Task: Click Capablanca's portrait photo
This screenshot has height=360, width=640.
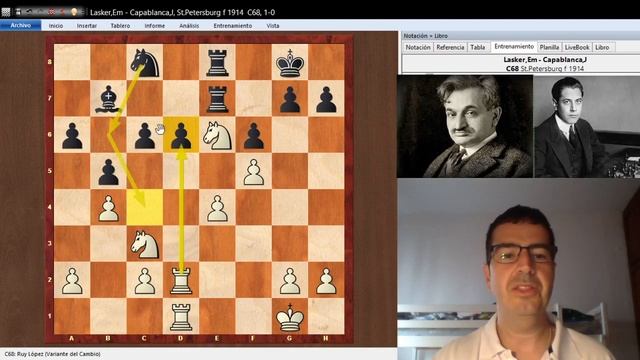Action: pos(587,126)
